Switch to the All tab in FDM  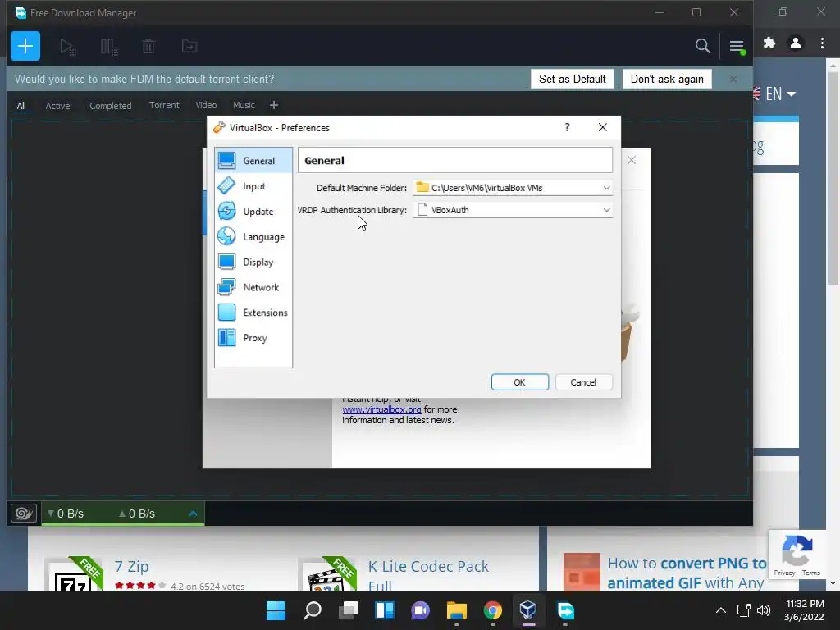pos(21,106)
